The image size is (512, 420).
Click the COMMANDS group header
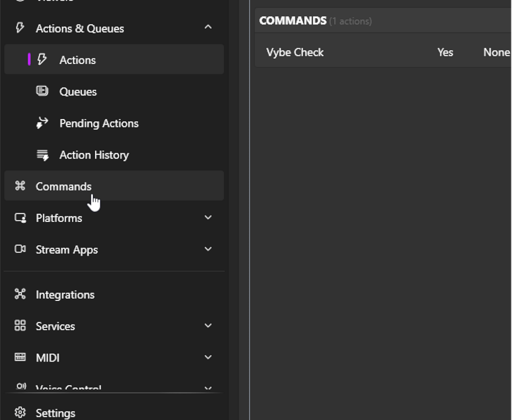tap(292, 21)
